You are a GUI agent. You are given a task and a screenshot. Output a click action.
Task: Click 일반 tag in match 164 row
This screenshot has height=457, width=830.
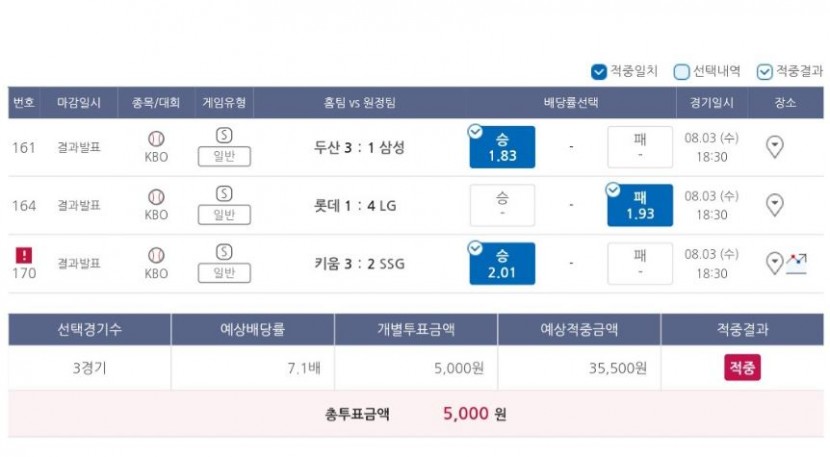point(224,214)
